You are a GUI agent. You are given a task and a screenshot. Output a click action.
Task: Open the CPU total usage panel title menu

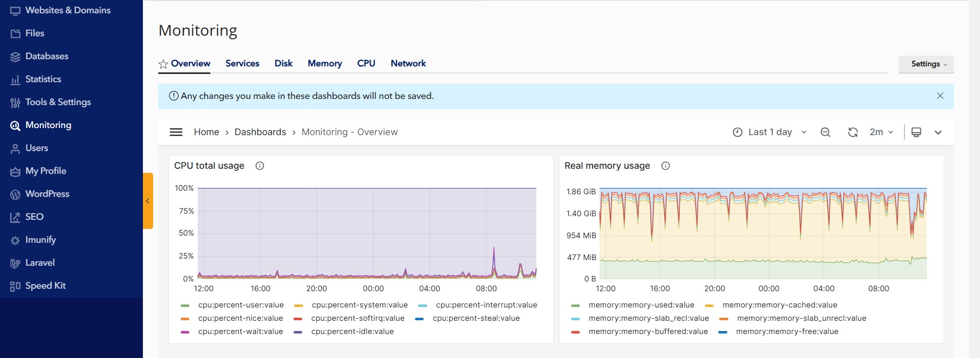click(x=209, y=166)
